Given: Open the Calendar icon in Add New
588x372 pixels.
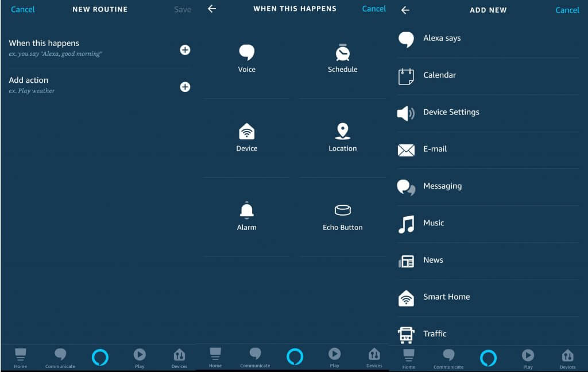Looking at the screenshot, I should click(x=406, y=76).
